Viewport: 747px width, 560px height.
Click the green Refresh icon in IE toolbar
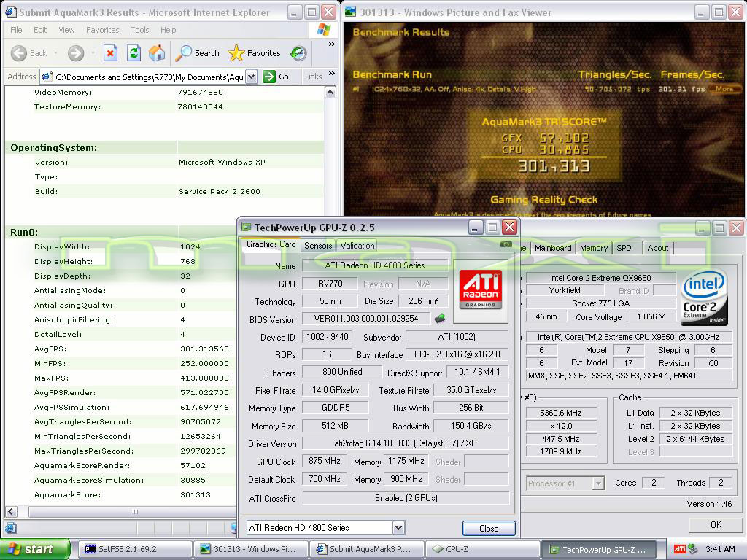click(x=134, y=52)
